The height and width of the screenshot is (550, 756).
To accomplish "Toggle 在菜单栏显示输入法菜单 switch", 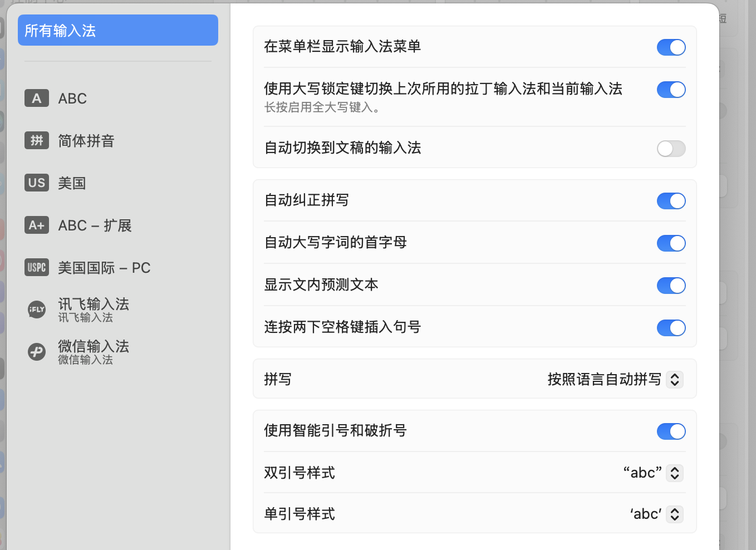I will pyautogui.click(x=671, y=47).
